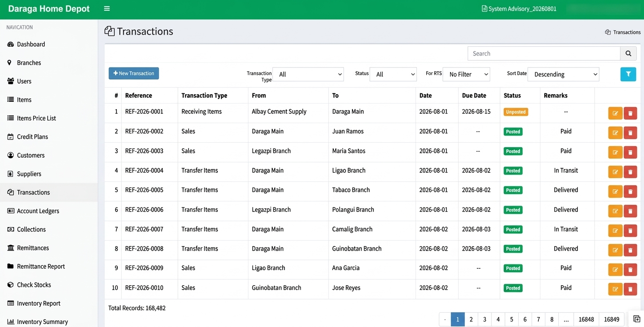Open Dashboard in the navigation

tap(49, 44)
